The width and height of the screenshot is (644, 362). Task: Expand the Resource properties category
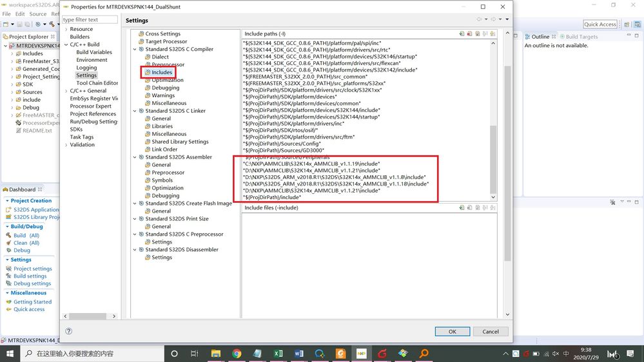(66, 29)
